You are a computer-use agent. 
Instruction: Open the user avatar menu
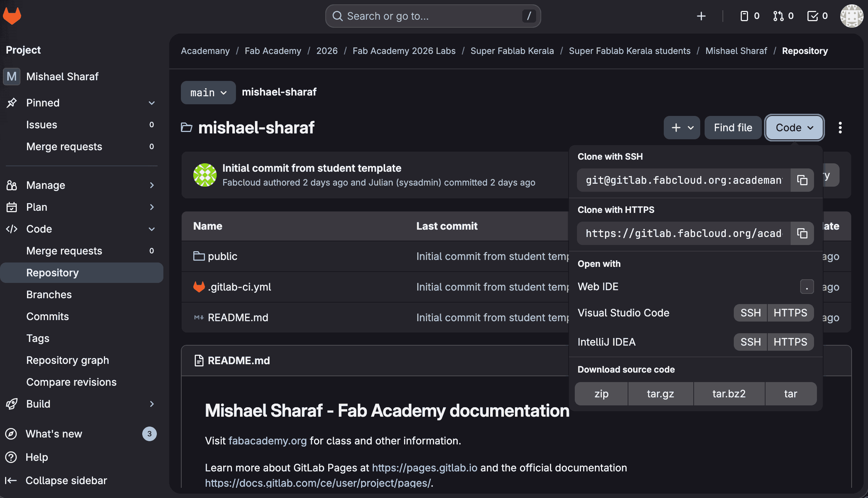click(x=851, y=16)
